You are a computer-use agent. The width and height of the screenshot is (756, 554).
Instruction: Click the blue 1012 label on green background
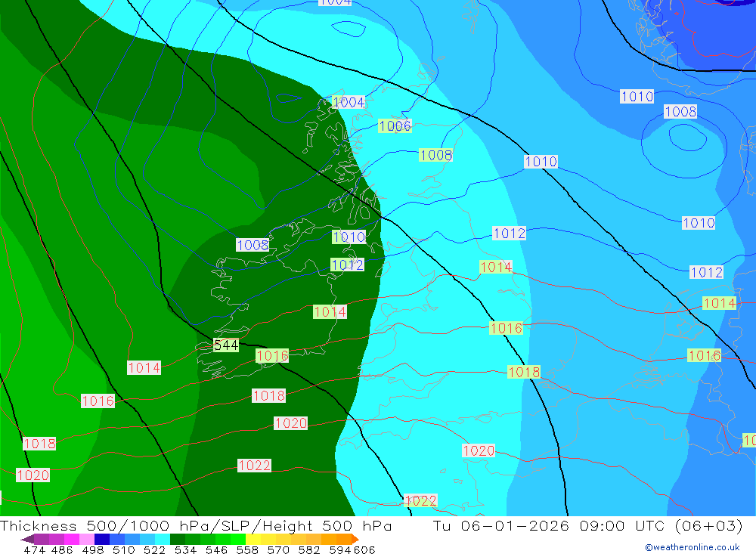point(347,265)
